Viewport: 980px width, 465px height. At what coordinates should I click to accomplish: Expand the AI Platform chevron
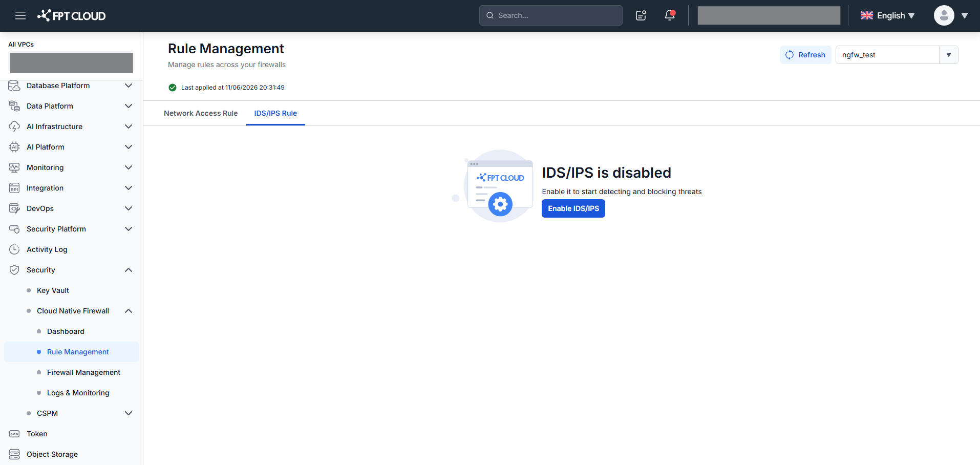(x=129, y=147)
